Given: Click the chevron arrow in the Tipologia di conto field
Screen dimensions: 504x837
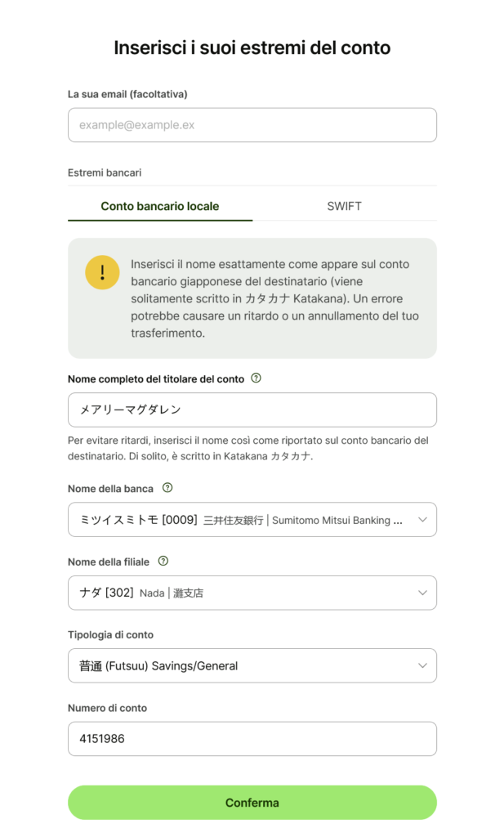Looking at the screenshot, I should [422, 665].
